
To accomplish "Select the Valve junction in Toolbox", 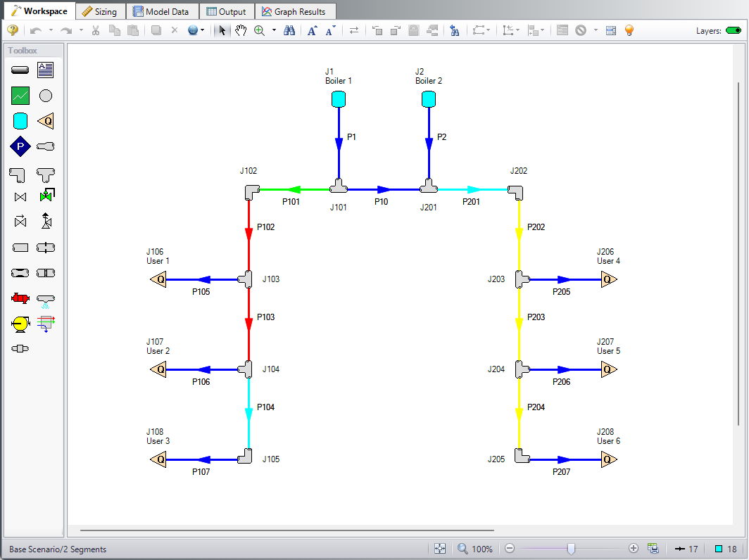I will 20,197.
